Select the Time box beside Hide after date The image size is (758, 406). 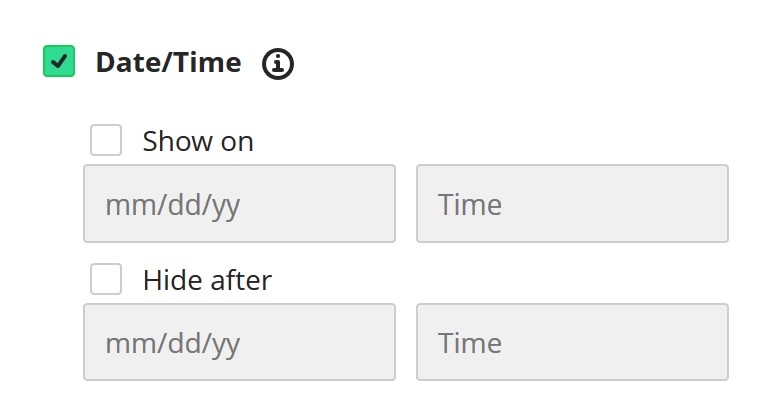click(572, 342)
